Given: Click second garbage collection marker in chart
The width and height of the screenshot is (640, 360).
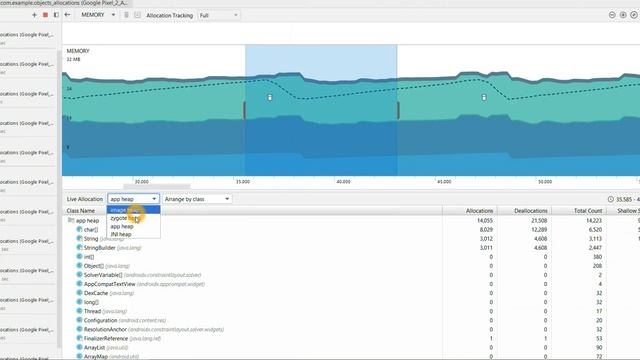Looking at the screenshot, I should point(484,97).
